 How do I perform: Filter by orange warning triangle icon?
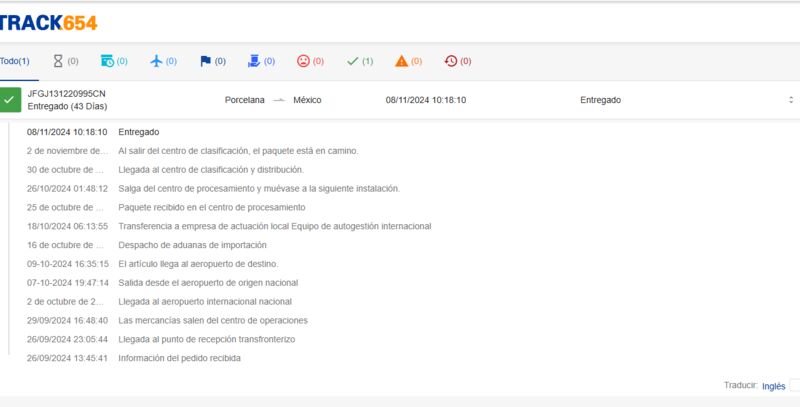click(x=402, y=61)
